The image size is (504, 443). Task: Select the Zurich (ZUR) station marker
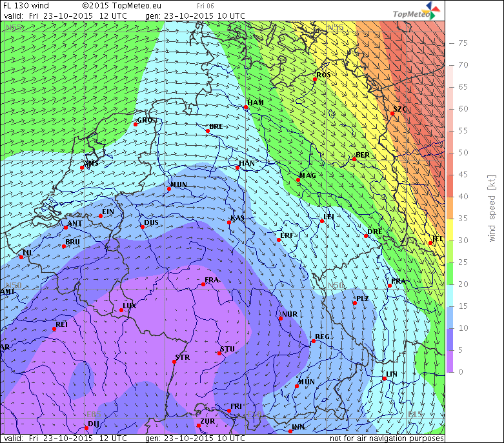[199, 426]
